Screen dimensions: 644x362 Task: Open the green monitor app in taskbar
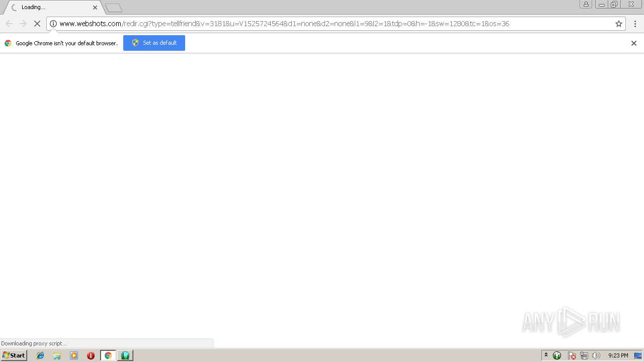pyautogui.click(x=125, y=355)
